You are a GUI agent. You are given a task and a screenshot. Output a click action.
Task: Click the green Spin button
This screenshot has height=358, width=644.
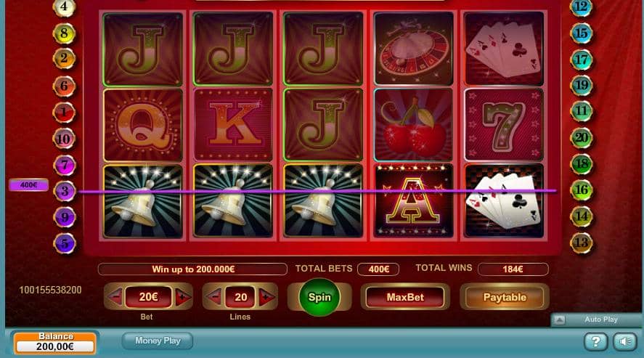319,297
